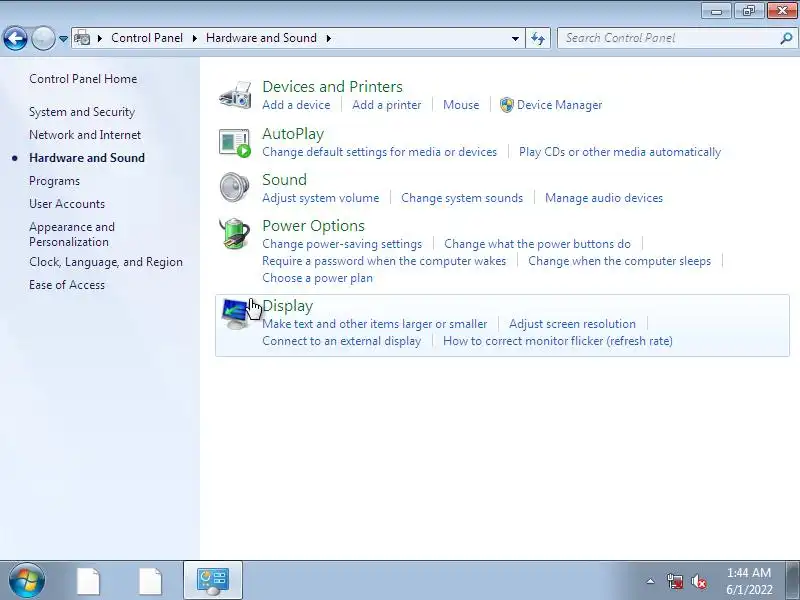
Task: Open the Devices and Printers heading
Action: pos(332,87)
